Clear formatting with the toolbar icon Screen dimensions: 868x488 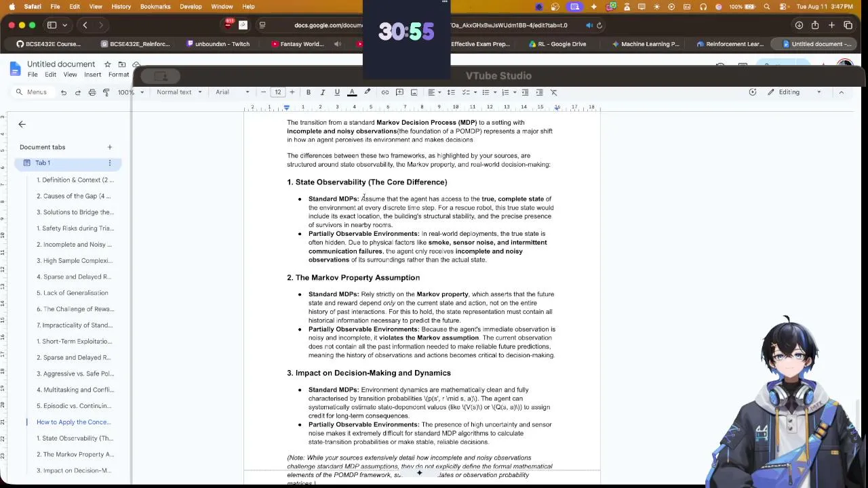pyautogui.click(x=553, y=92)
